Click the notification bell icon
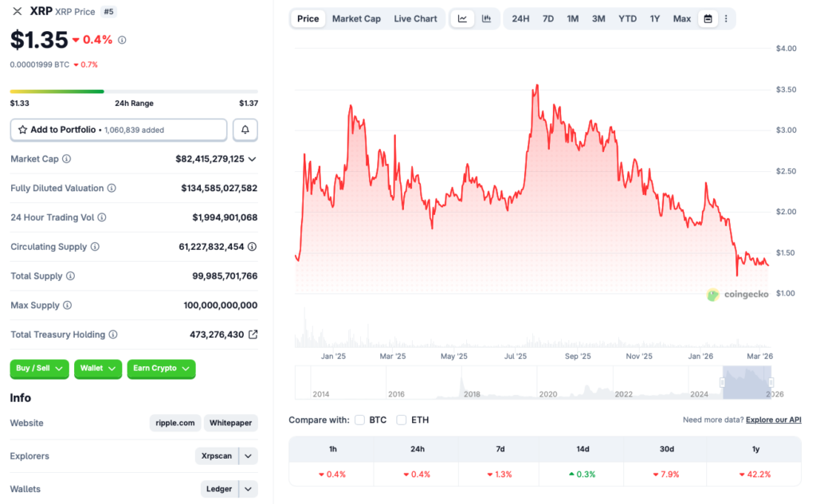Image resolution: width=816 pixels, height=504 pixels. [245, 130]
